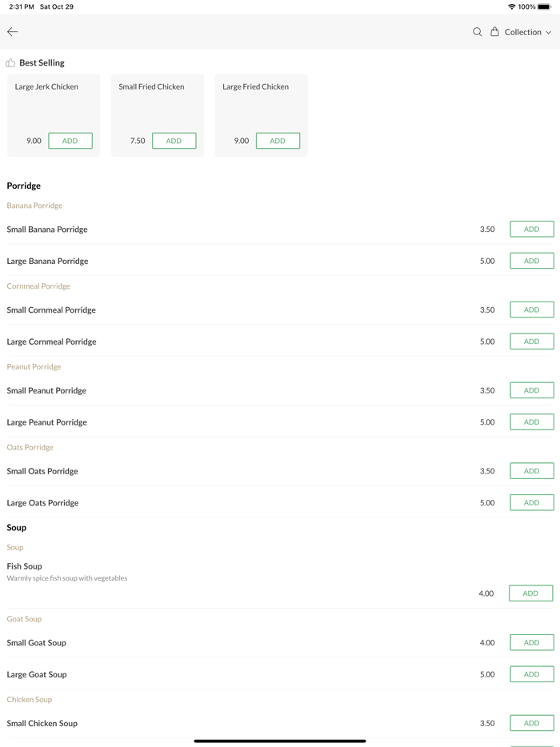Open the Small Goat Soup item
Viewport: 560px width, 747px height.
pyautogui.click(x=37, y=643)
